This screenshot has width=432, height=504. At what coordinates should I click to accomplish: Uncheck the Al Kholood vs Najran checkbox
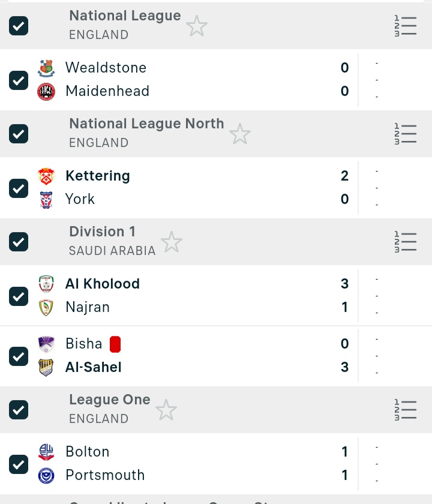(19, 296)
